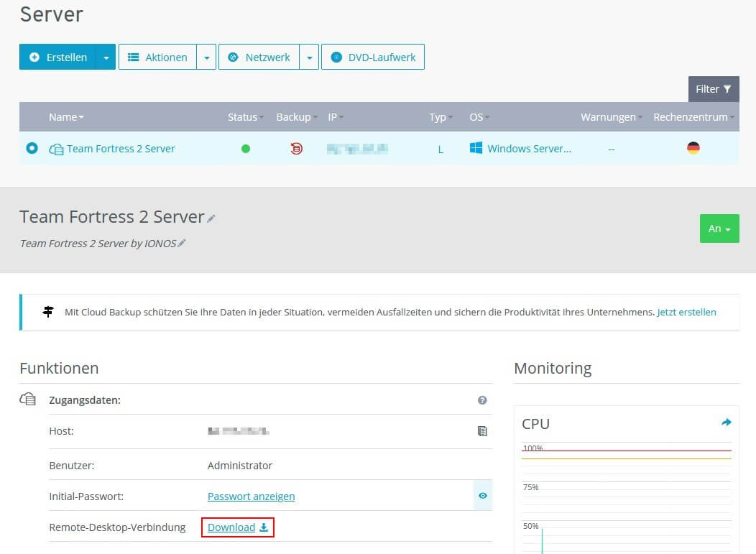Viewport: 756px width, 554px height.
Task: Open the green An power state dropdown
Action: (719, 228)
